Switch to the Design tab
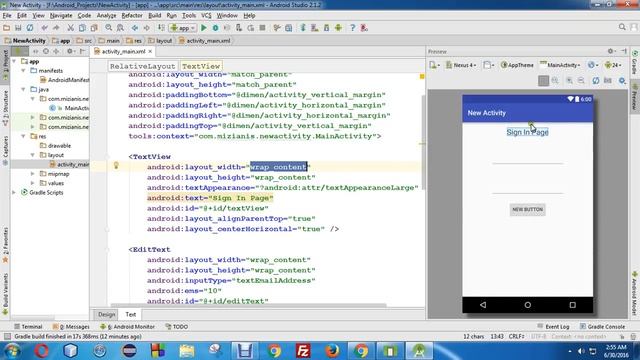 [106, 314]
